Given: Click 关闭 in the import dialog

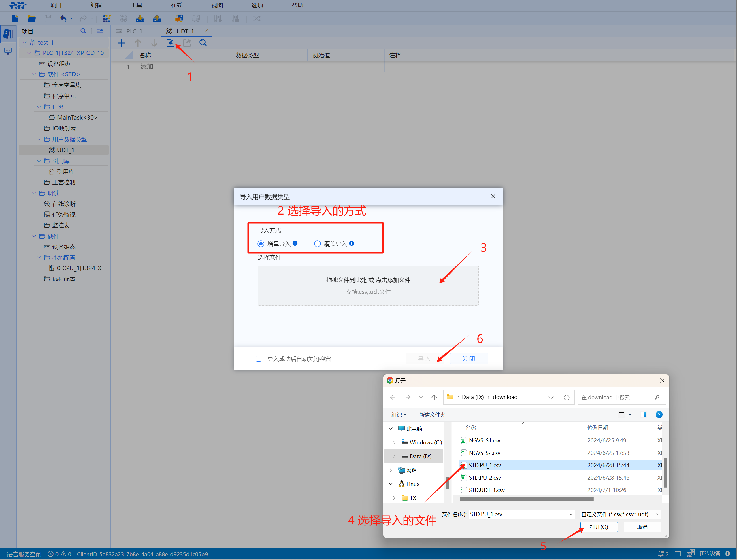Looking at the screenshot, I should 469,358.
